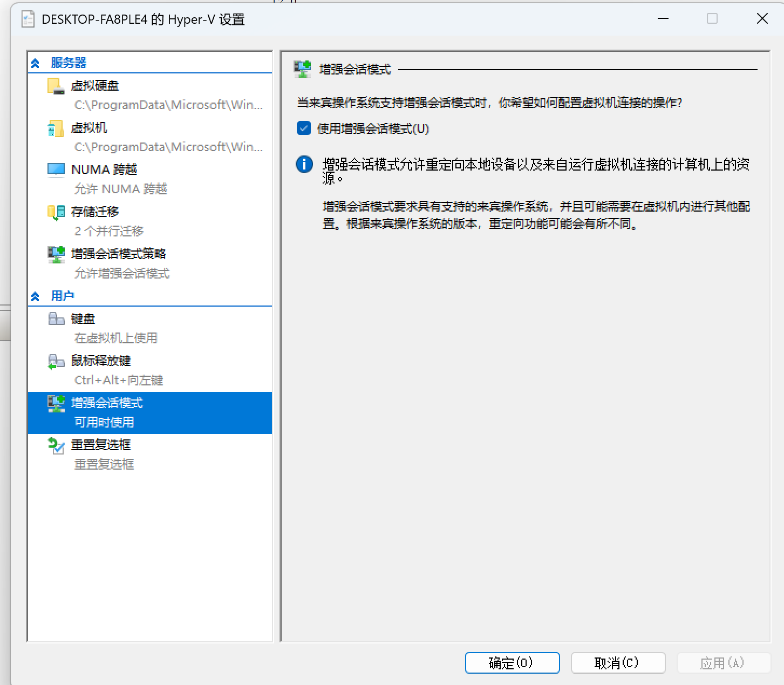This screenshot has height=685, width=784.
Task: Click the blue info icon in right pane
Action: 304,164
